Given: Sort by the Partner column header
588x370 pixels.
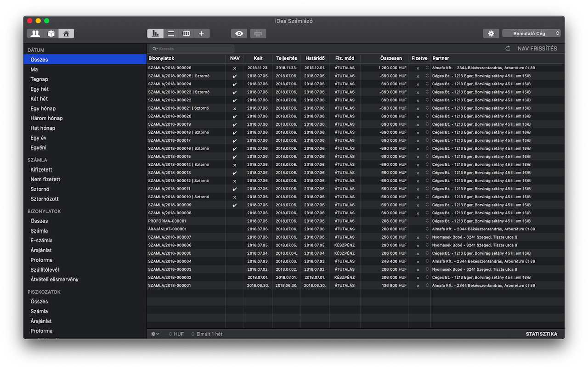Looking at the screenshot, I should coord(498,58).
